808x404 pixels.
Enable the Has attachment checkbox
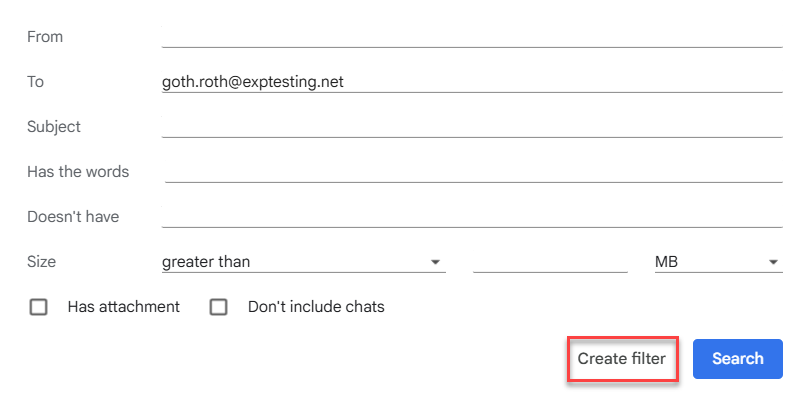pyautogui.click(x=39, y=307)
